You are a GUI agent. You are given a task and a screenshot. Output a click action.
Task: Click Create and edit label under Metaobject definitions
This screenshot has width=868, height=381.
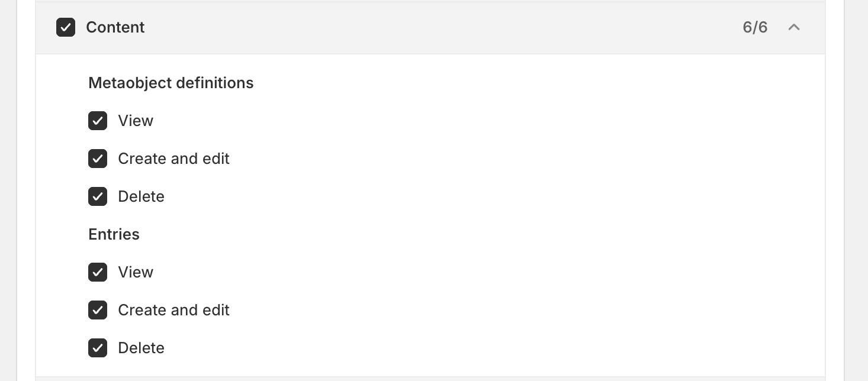(173, 159)
